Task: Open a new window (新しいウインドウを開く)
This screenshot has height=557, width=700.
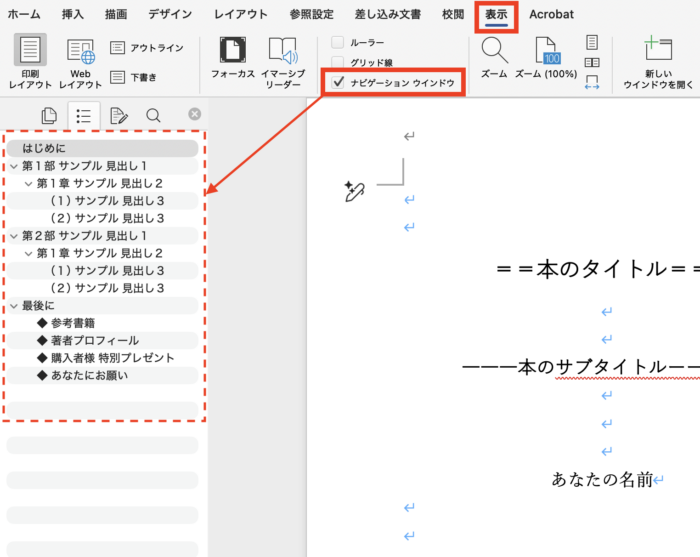Action: pos(658,62)
